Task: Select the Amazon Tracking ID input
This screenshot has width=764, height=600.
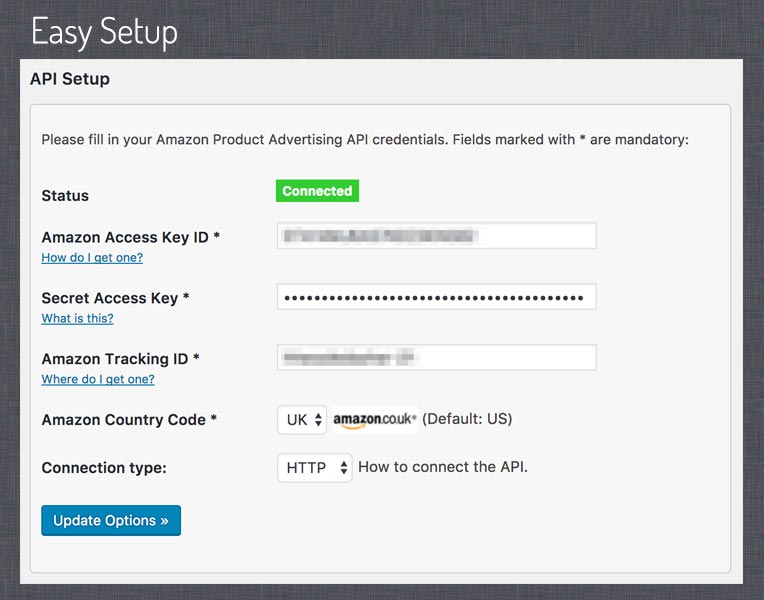Action: point(437,357)
